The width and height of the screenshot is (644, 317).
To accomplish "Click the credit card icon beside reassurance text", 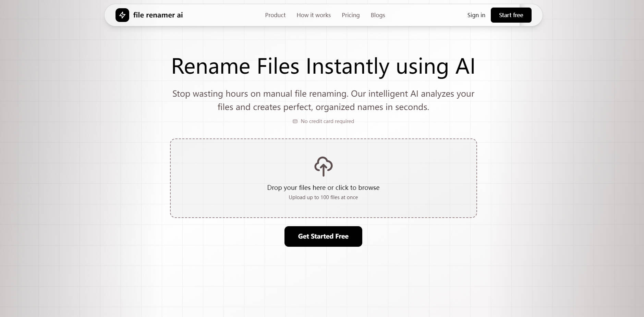I will tap(295, 121).
